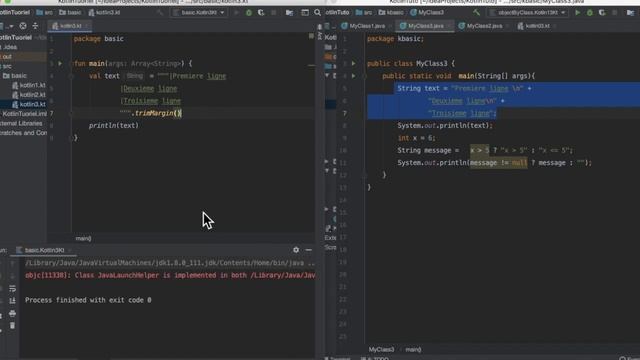Click the print icon in Run console sidebar
640x360 pixels.
coord(12,313)
